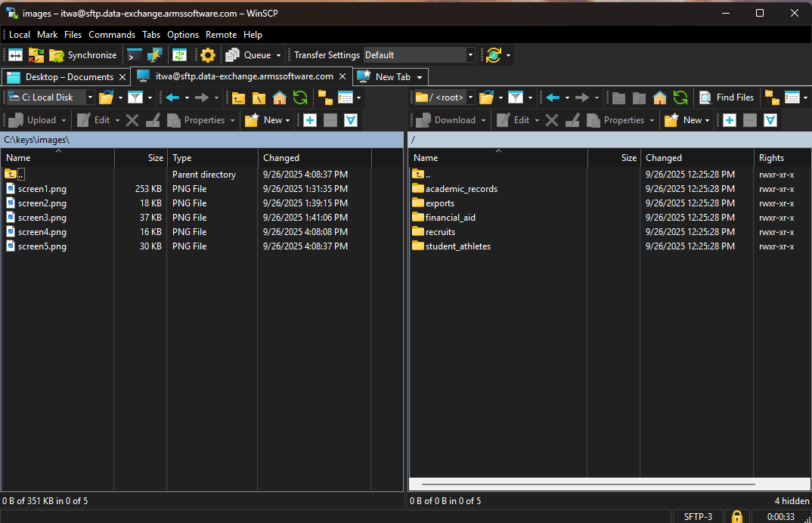Click the remote panel filter funnel icon
Screen dimensions: 812x523
516,97
